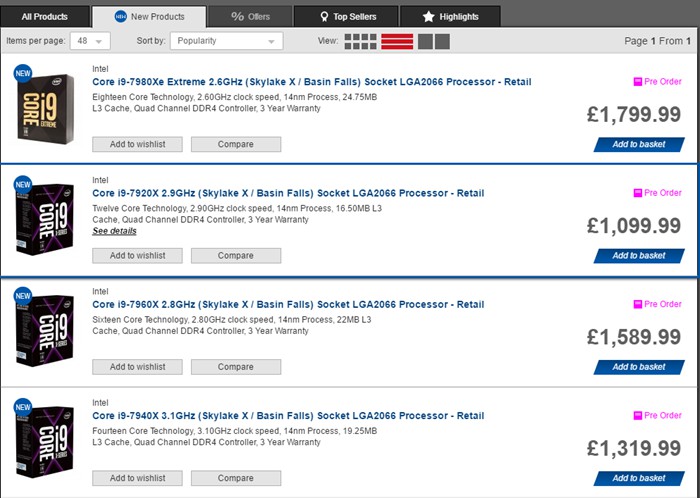Open Core i9-7940X 3.1GHz product link
This screenshot has width=700, height=498.
click(288, 415)
